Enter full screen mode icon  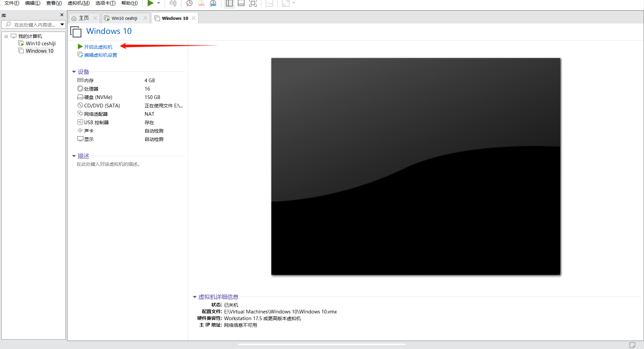pyautogui.click(x=253, y=3)
